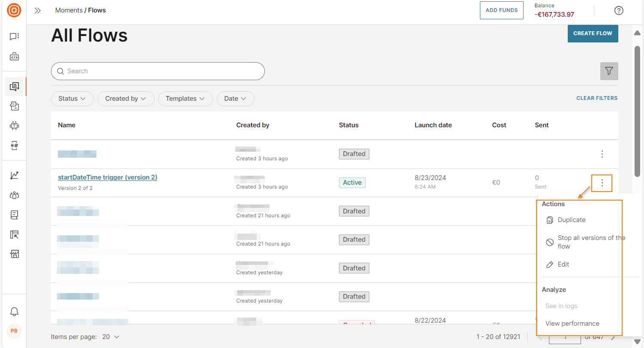Screen dimensions: 644x348
Task: Select Duplicate from the Actions menu
Action: click(572, 220)
